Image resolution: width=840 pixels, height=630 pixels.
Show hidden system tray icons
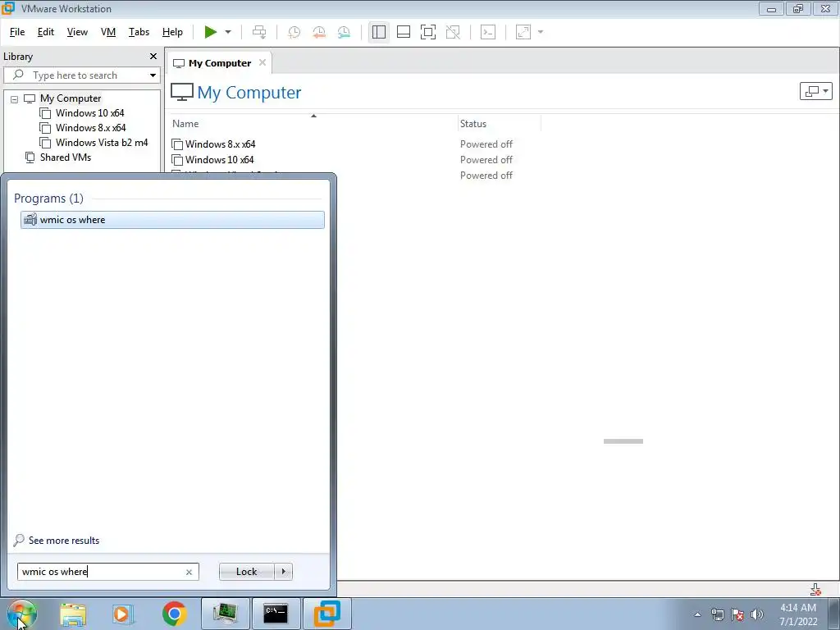pyautogui.click(x=697, y=614)
